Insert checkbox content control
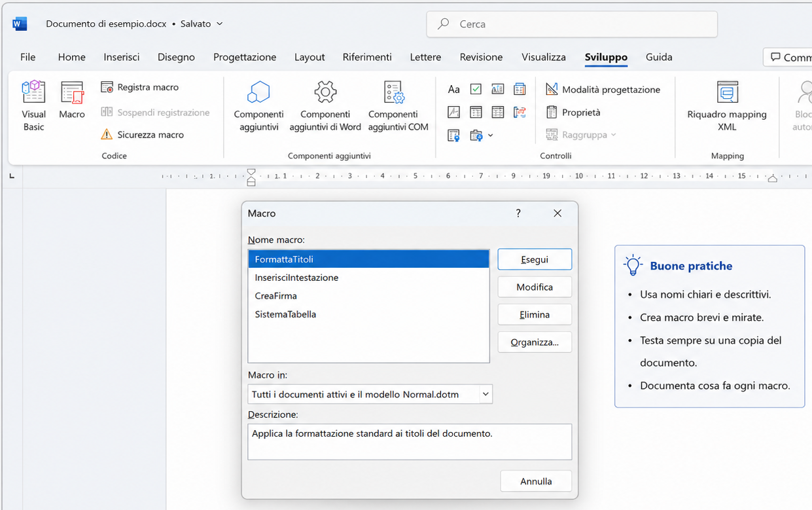Image resolution: width=812 pixels, height=510 pixels. (476, 89)
